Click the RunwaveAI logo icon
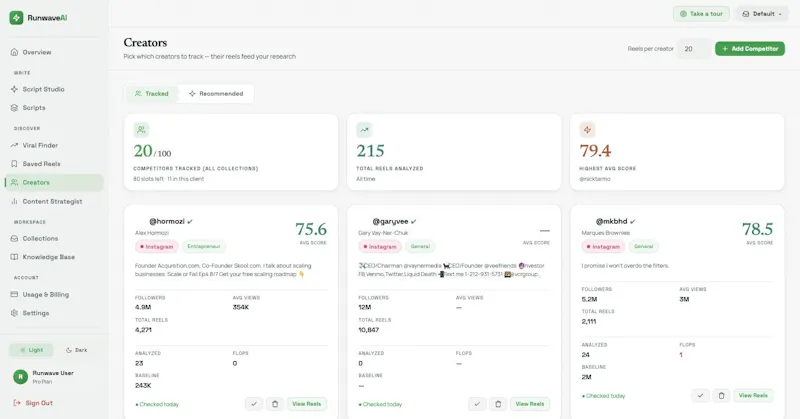The image size is (800, 419). 16,17
